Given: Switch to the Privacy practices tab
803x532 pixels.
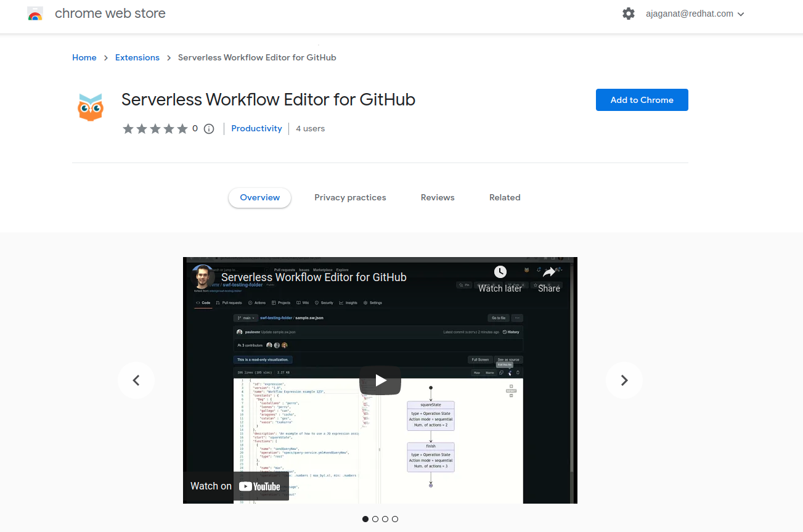Looking at the screenshot, I should click(x=350, y=197).
